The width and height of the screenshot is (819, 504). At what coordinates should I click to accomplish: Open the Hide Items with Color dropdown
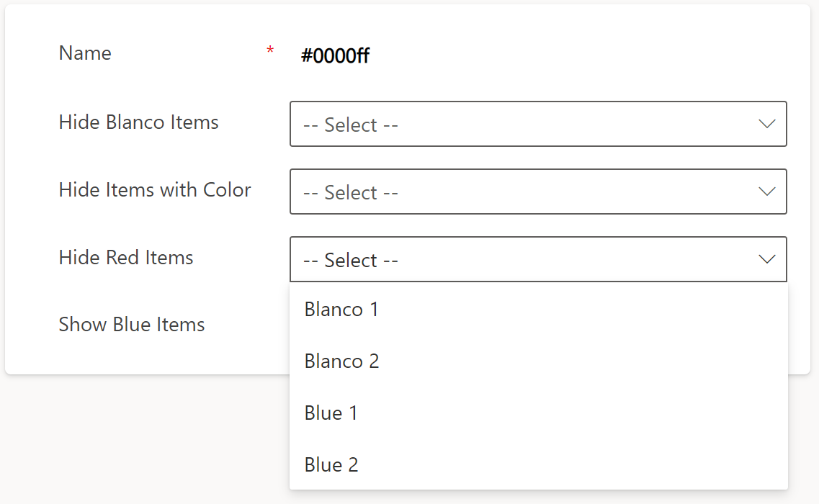click(x=538, y=192)
